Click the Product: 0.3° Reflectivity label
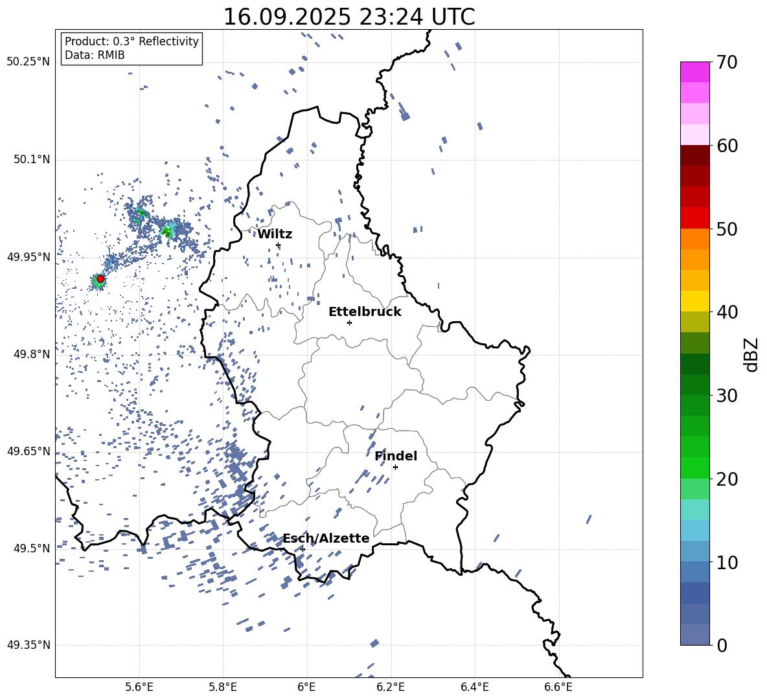Image resolution: width=767 pixels, height=700 pixels. click(132, 41)
